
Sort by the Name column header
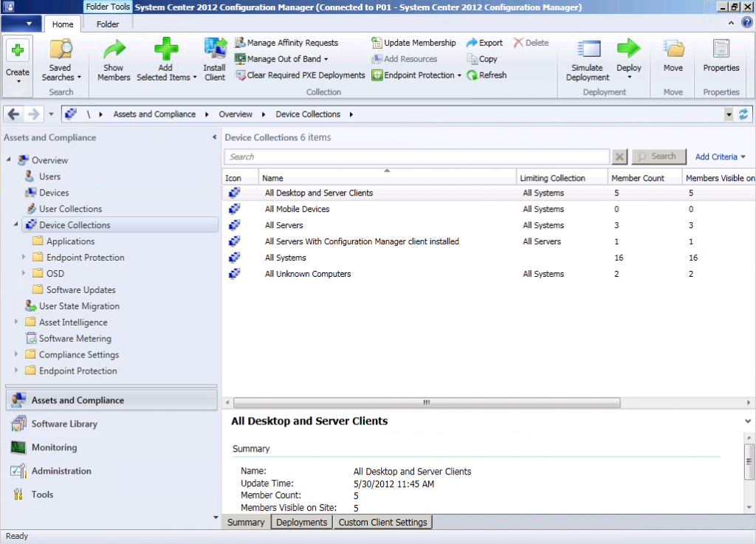(387, 177)
